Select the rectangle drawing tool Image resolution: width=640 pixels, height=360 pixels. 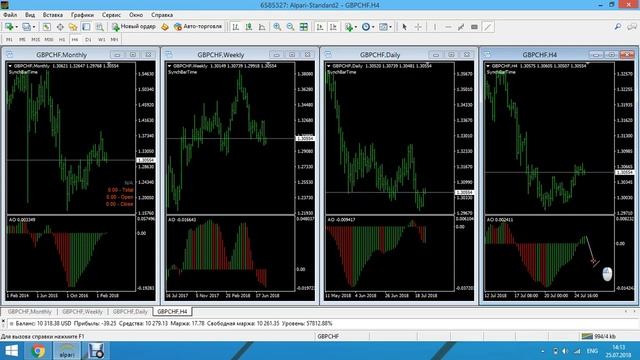[x=474, y=27]
